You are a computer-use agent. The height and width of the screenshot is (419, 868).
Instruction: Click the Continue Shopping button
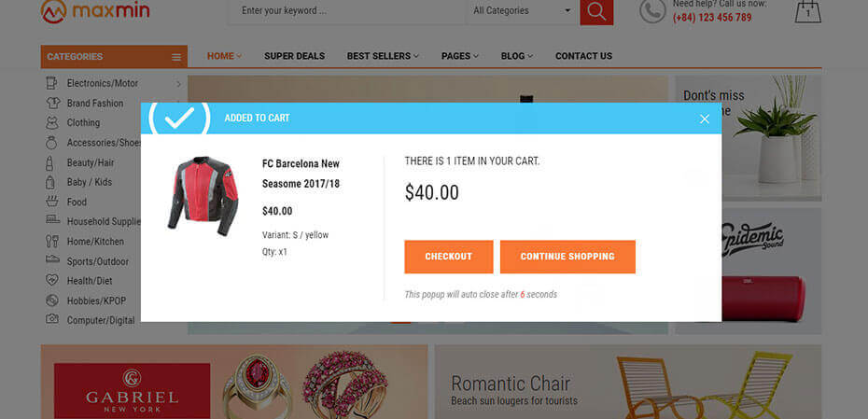567,257
